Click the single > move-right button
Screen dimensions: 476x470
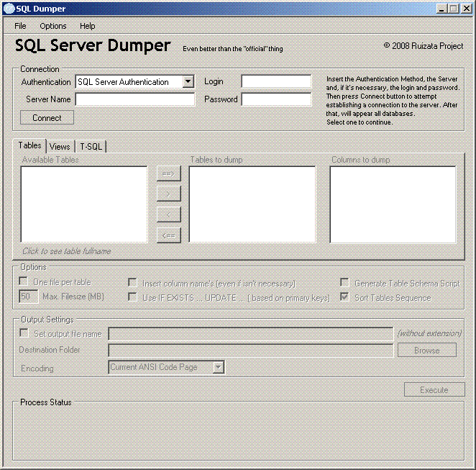[x=169, y=194]
